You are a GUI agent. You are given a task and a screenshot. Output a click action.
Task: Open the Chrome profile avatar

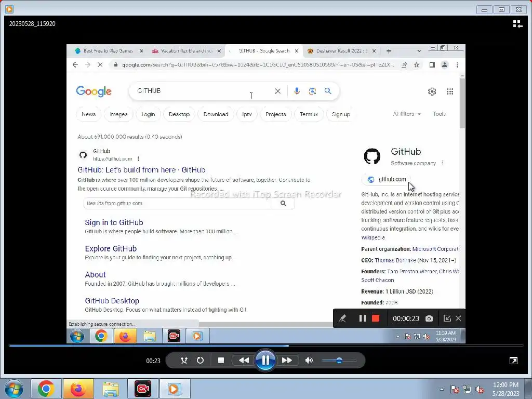click(445, 65)
